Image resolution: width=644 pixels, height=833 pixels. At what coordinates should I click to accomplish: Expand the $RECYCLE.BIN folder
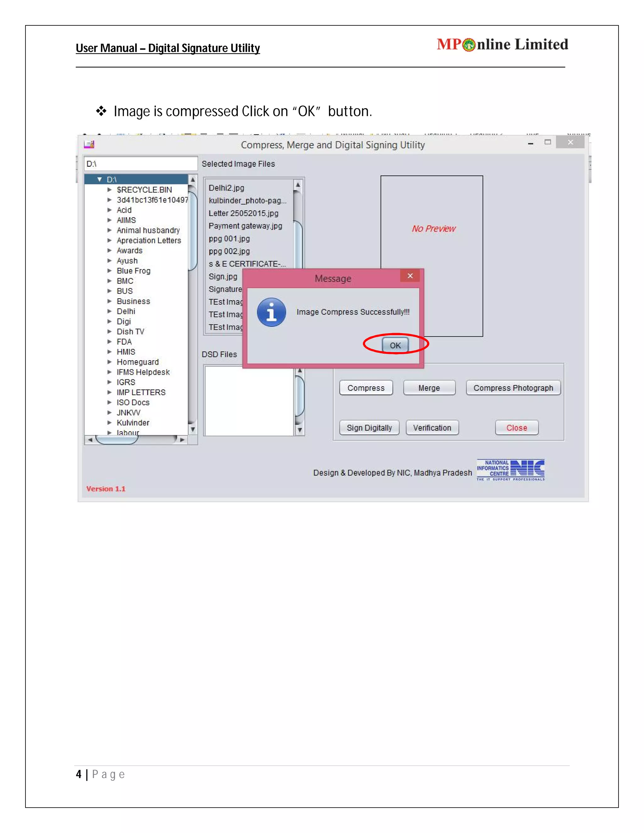(109, 190)
